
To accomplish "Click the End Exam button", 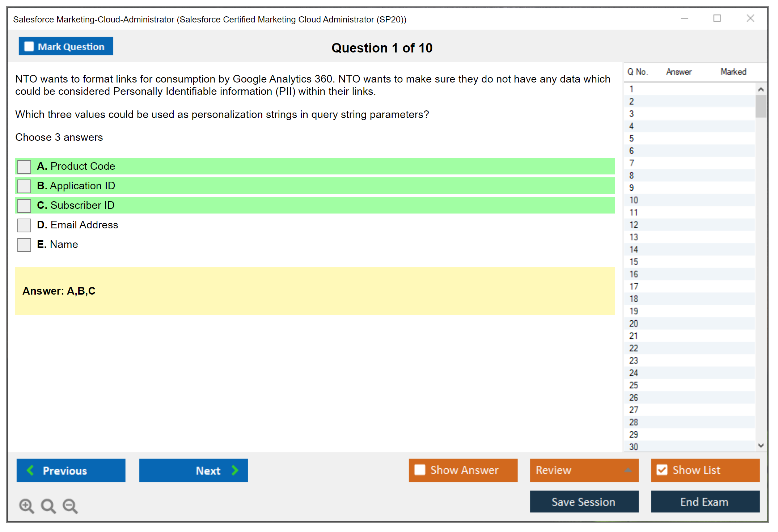I will click(705, 502).
